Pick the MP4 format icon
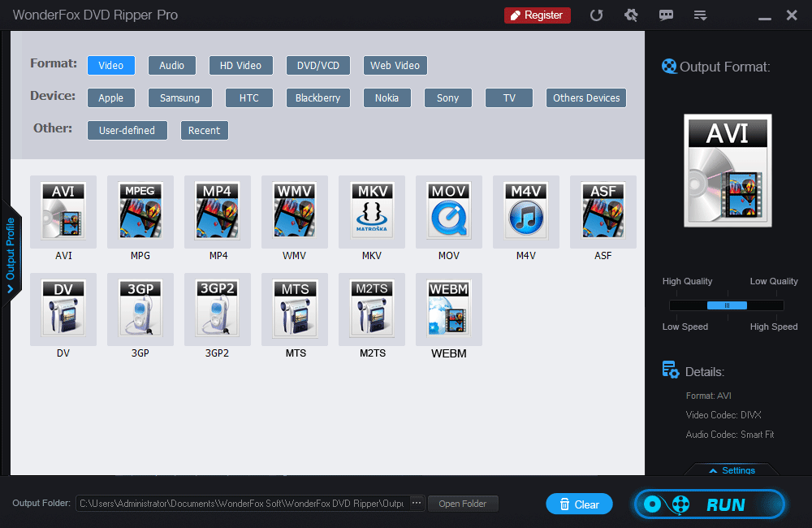Viewport: 812px width, 528px height. [218, 211]
